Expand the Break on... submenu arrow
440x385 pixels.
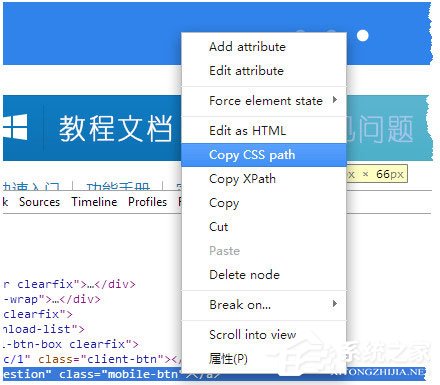pos(335,304)
